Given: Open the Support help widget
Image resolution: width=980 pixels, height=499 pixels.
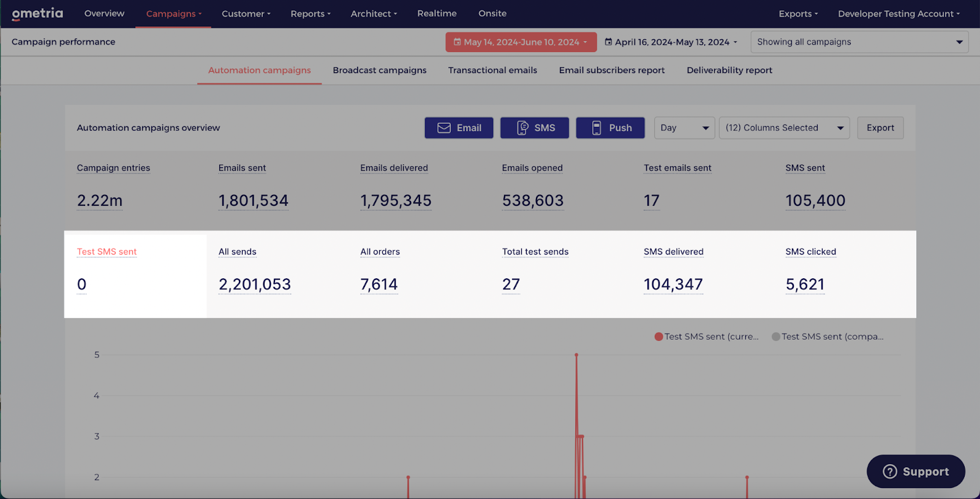Looking at the screenshot, I should (916, 471).
